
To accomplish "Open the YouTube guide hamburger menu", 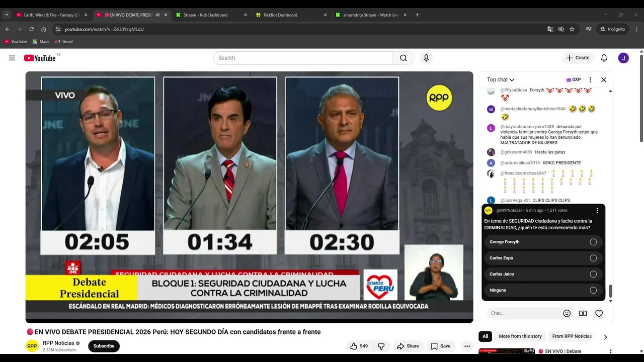I will pyautogui.click(x=12, y=58).
